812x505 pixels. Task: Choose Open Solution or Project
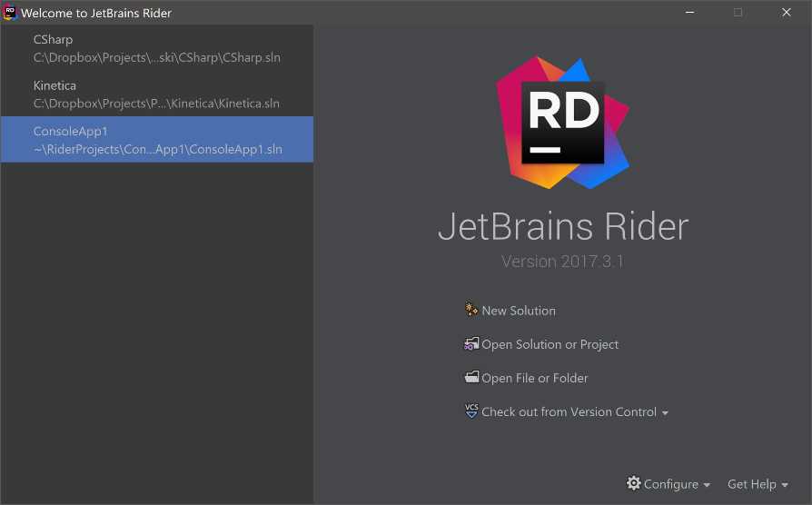(x=550, y=344)
